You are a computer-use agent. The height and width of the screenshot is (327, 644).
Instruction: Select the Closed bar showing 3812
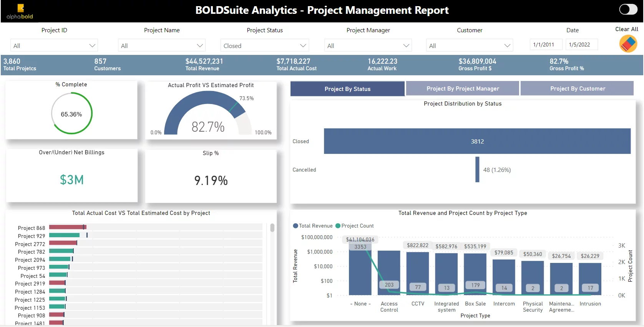click(x=477, y=141)
